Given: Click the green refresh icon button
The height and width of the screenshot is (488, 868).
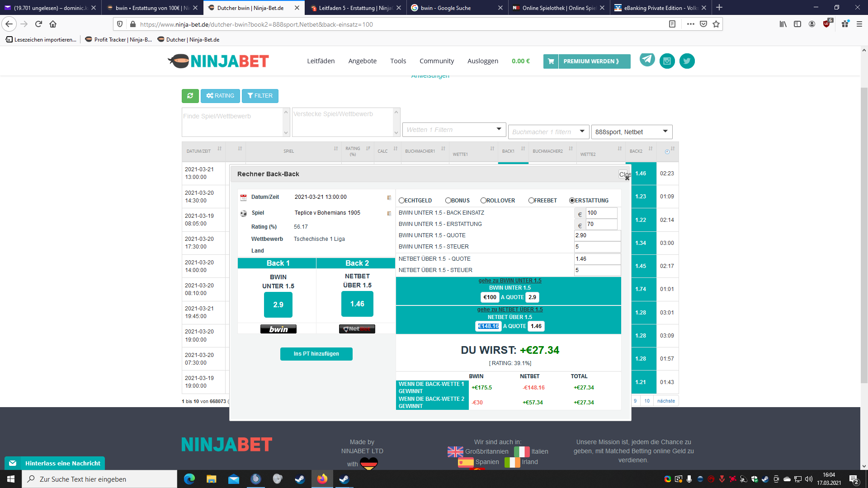Looking at the screenshot, I should [x=190, y=96].
